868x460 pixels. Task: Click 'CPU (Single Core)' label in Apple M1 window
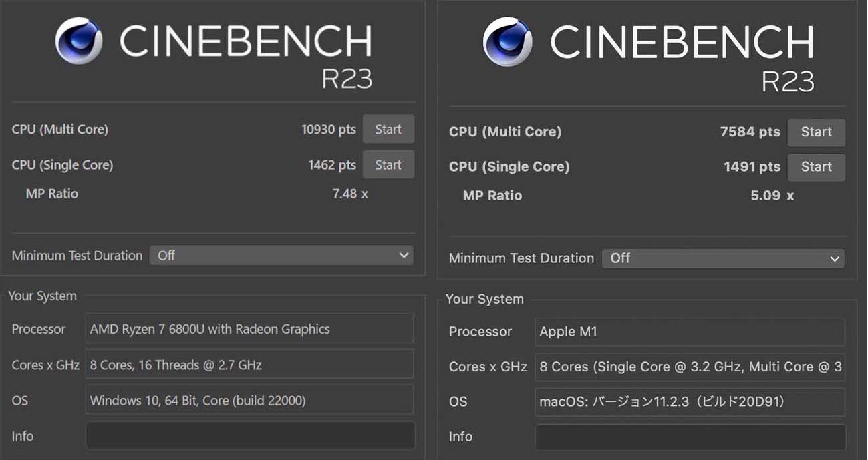(509, 167)
